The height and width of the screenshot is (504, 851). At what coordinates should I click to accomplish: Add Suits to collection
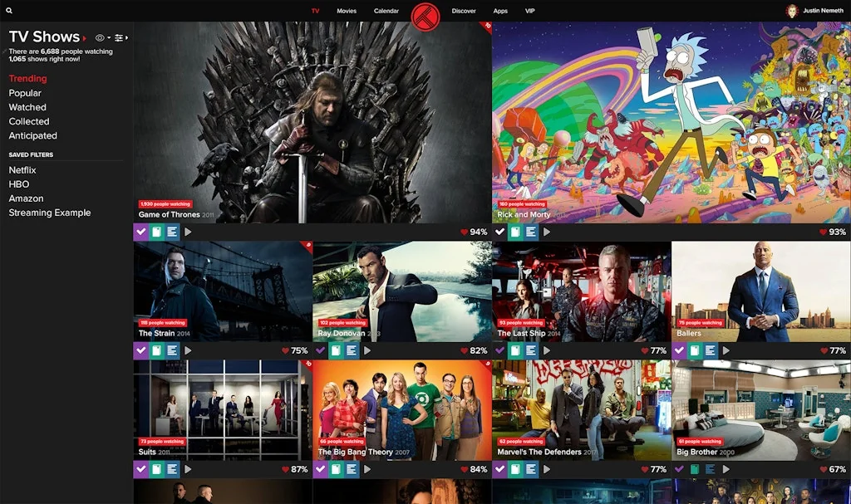click(x=156, y=469)
